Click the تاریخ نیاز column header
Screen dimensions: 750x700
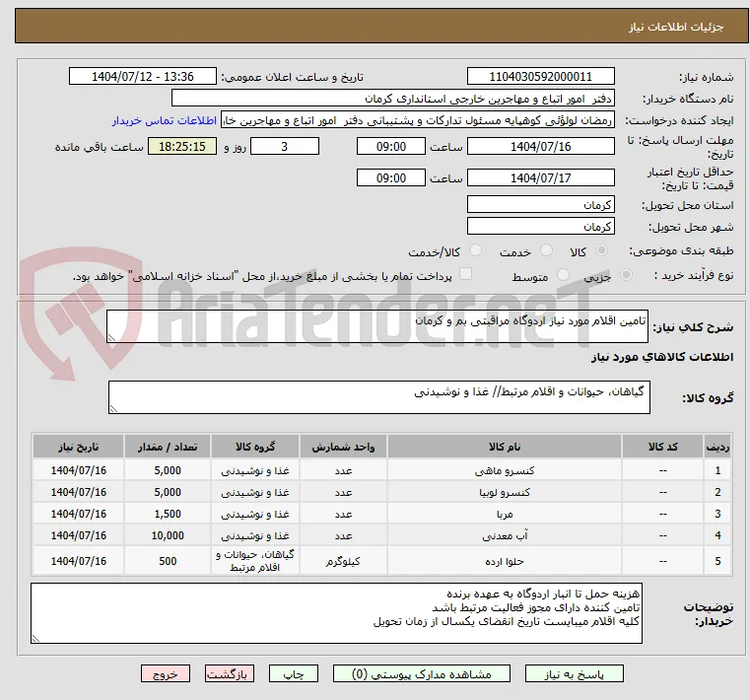pyautogui.click(x=79, y=447)
